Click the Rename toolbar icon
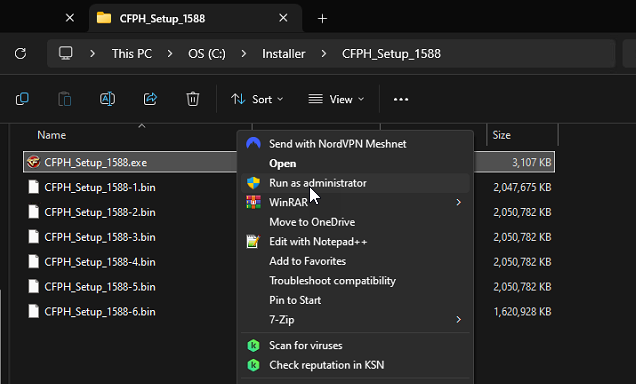This screenshot has width=636, height=384. [107, 99]
